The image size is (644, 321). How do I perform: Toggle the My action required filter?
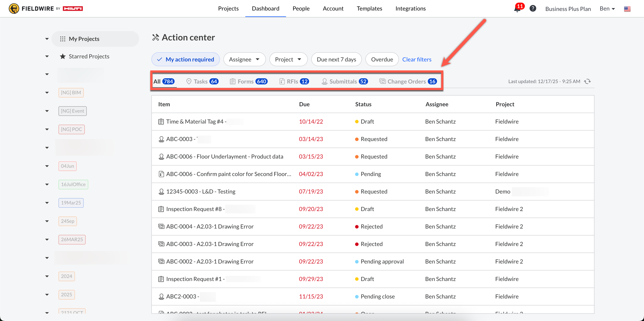tap(186, 59)
